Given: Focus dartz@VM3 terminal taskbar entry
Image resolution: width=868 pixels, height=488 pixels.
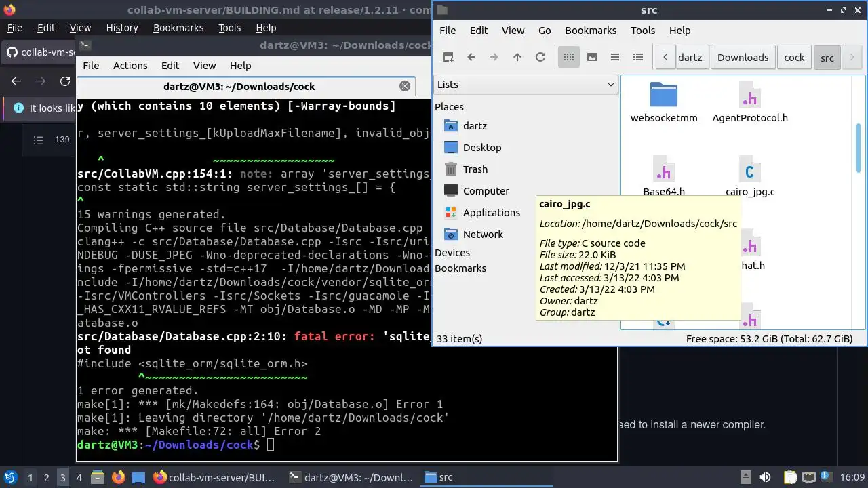Looking at the screenshot, I should tap(351, 477).
